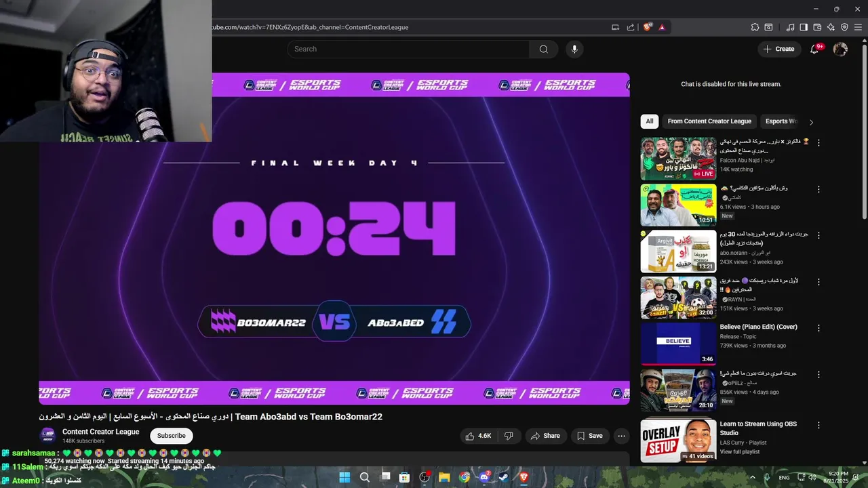This screenshot has height=488, width=868.
Task: Click the Brave Shields lion icon
Action: pyautogui.click(x=648, y=27)
